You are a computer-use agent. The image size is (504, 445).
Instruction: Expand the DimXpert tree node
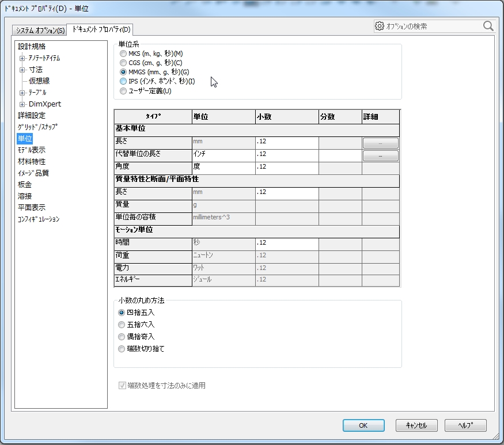[22, 104]
